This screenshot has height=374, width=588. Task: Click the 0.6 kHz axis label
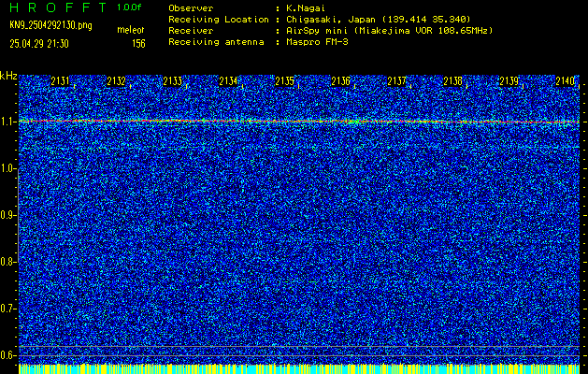(x=7, y=355)
